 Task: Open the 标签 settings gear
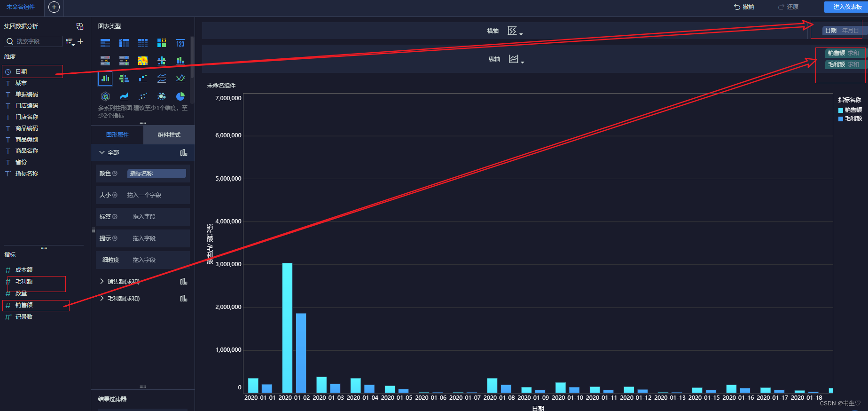coord(115,217)
